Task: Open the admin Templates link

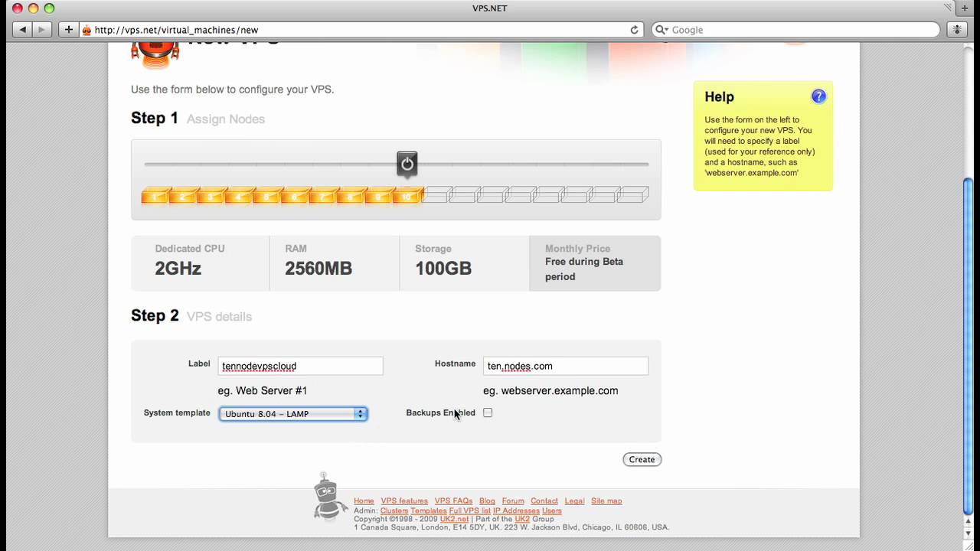Action: [x=429, y=510]
